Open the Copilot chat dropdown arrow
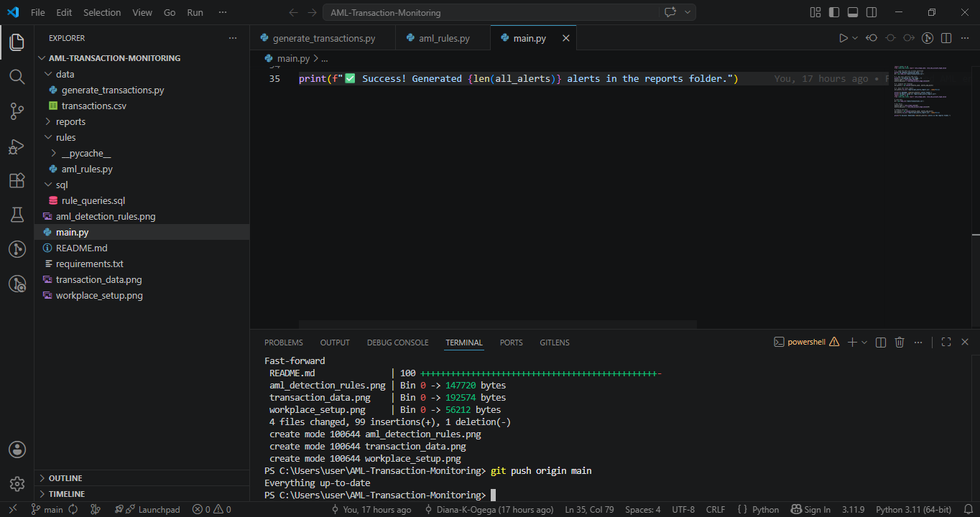Image resolution: width=980 pixels, height=517 pixels. click(688, 12)
